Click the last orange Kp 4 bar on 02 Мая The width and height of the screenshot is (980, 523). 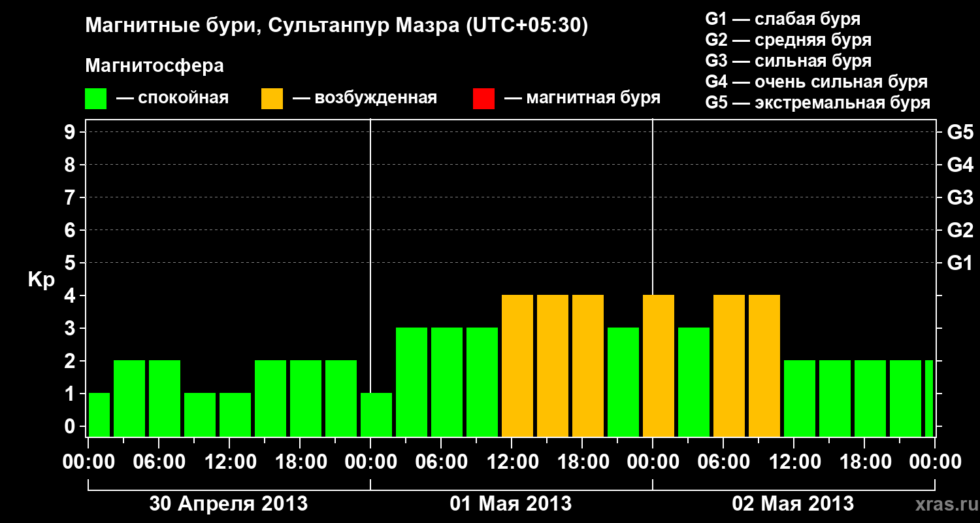click(x=764, y=365)
